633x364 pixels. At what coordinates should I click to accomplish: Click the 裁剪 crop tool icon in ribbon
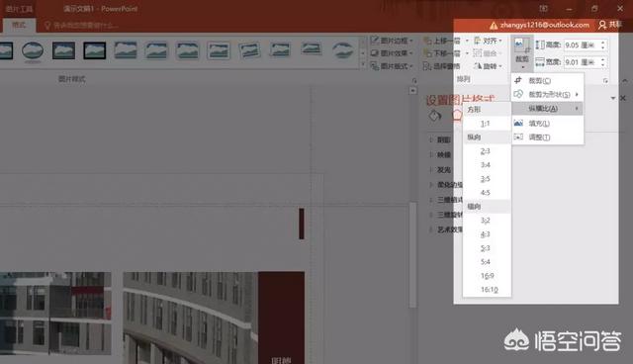(x=522, y=51)
